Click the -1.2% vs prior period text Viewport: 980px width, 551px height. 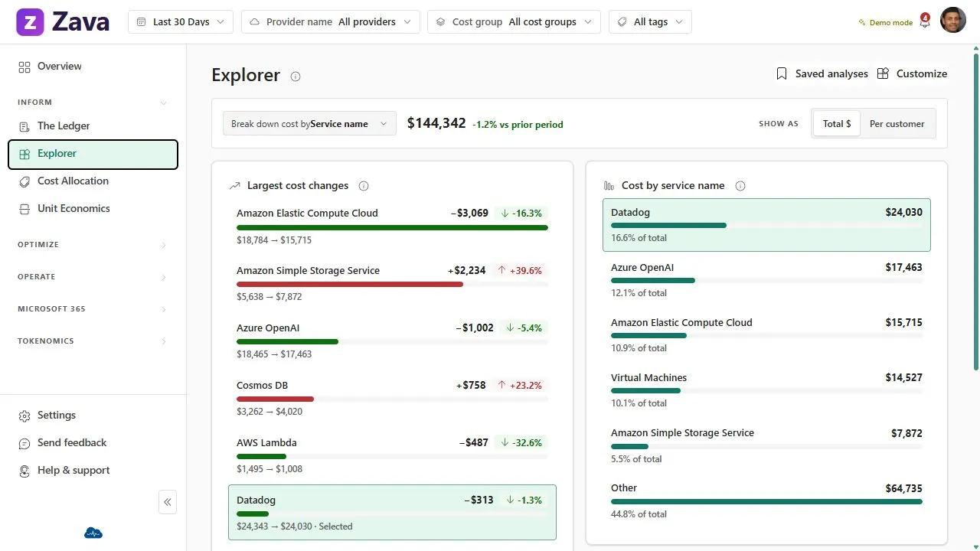tap(518, 125)
